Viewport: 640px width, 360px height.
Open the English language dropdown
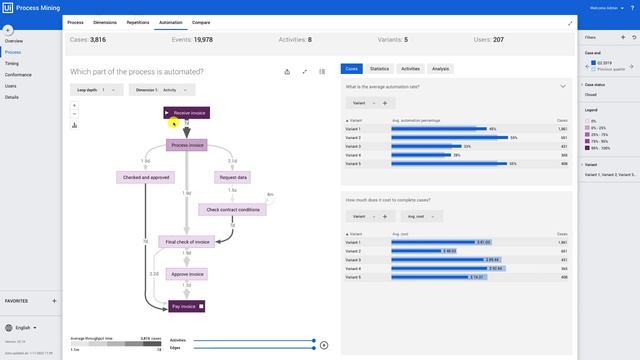[26, 328]
